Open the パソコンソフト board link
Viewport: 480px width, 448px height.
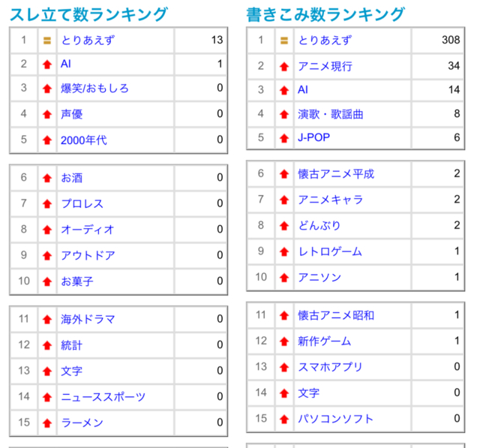tap(335, 419)
